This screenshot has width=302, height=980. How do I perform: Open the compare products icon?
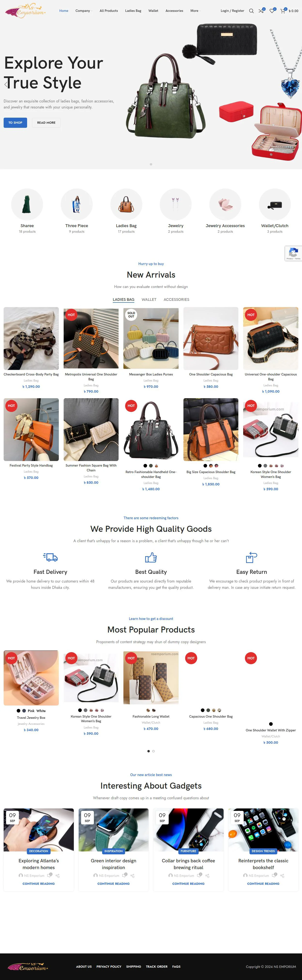(x=261, y=11)
